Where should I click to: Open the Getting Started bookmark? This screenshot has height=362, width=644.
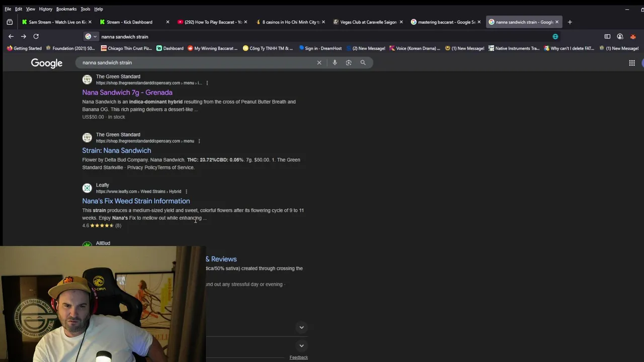pyautogui.click(x=24, y=48)
